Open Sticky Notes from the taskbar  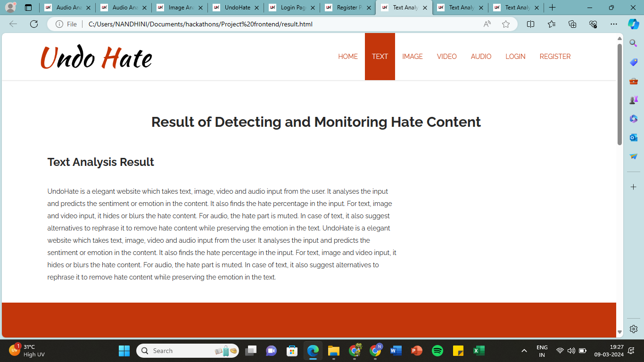[458, 351]
